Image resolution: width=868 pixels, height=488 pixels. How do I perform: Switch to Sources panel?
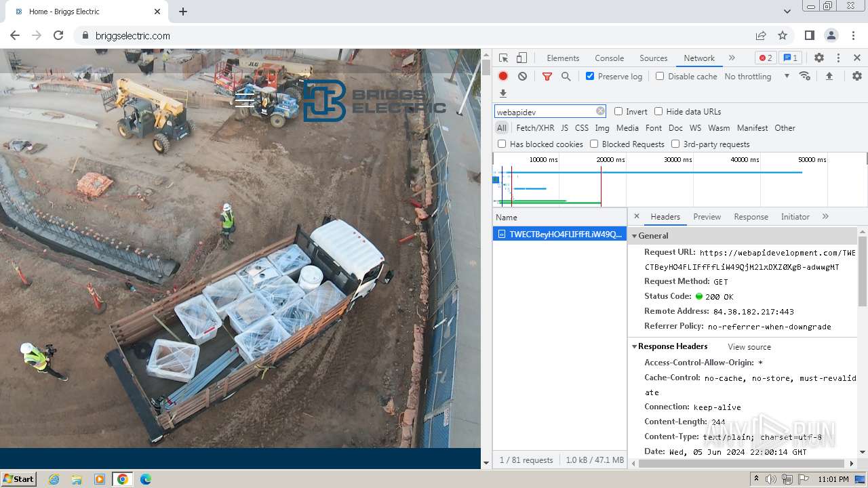coord(654,58)
